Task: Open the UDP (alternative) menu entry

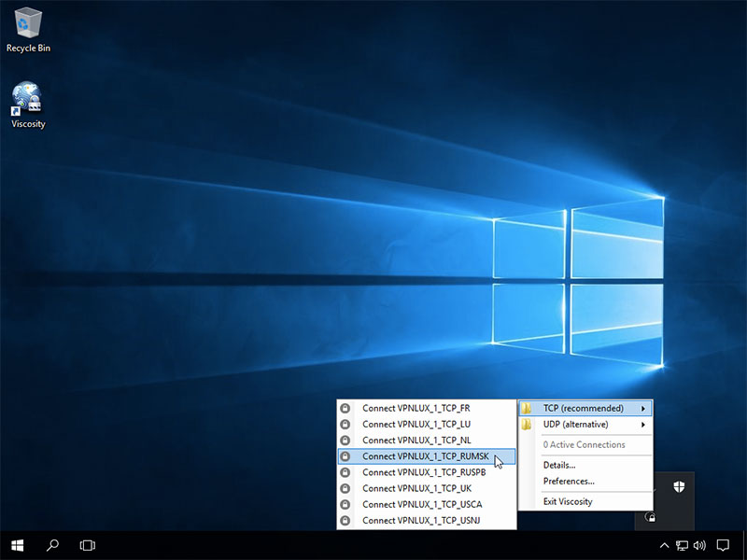Action: [x=585, y=425]
